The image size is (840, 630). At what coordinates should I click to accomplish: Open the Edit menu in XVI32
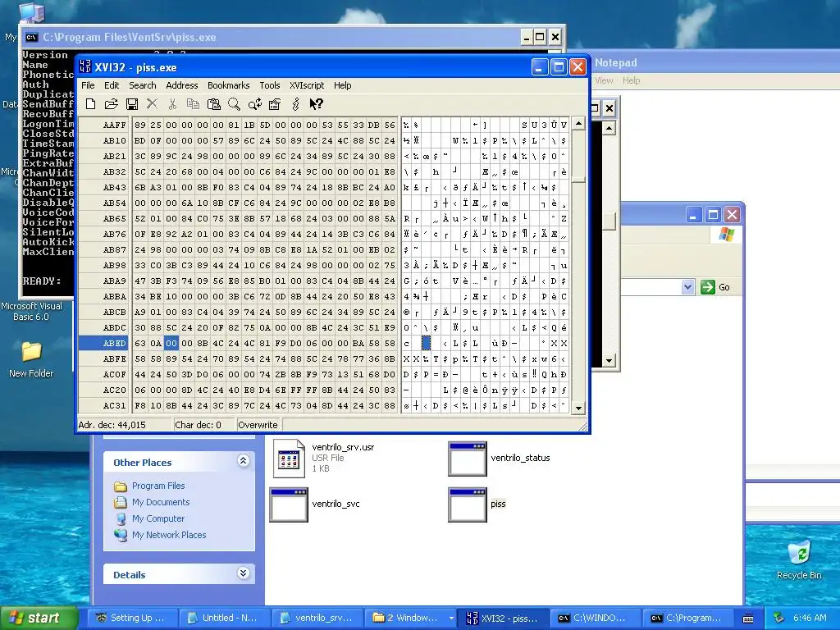pyautogui.click(x=112, y=85)
